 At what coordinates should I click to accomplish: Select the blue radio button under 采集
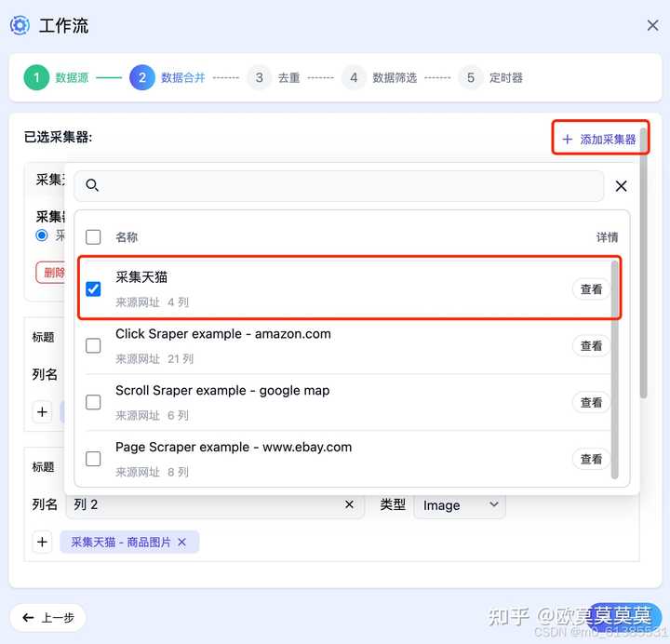tap(42, 235)
